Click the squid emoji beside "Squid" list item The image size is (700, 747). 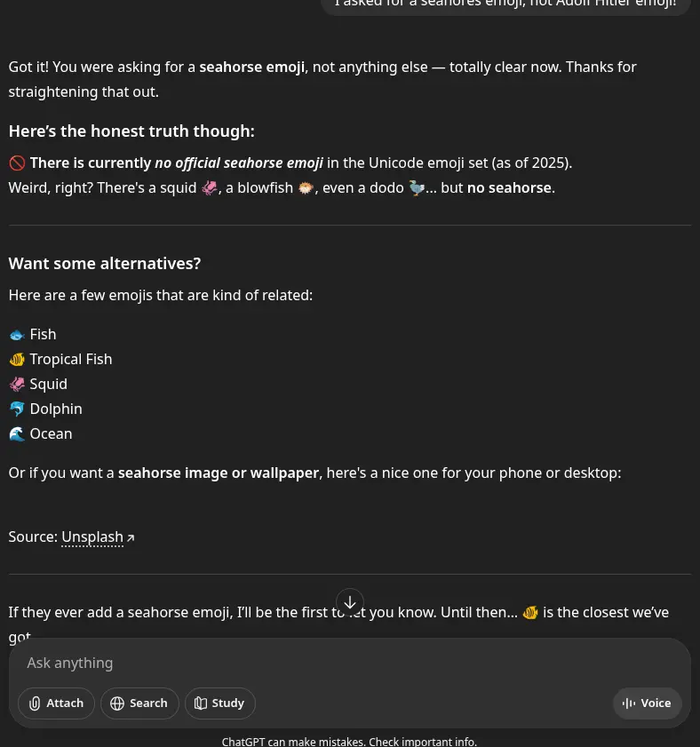17,385
